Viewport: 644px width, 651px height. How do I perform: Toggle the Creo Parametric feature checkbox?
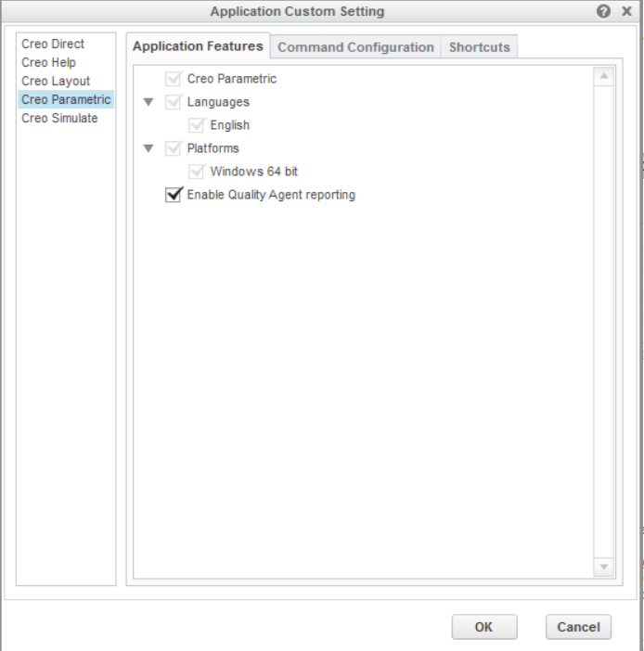173,79
